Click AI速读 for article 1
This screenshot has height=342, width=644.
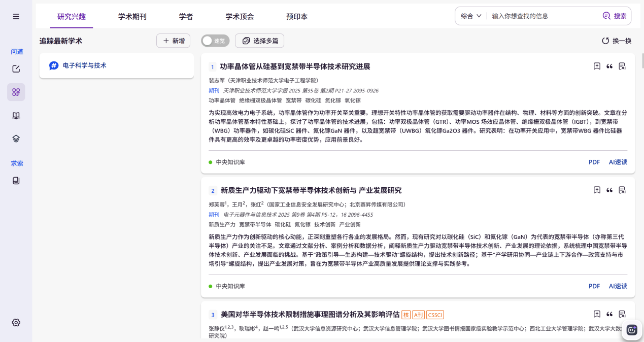click(618, 162)
